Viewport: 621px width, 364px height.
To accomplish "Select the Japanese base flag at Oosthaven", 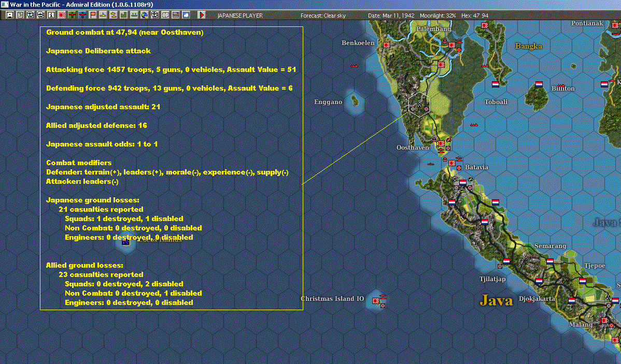I will 441,143.
